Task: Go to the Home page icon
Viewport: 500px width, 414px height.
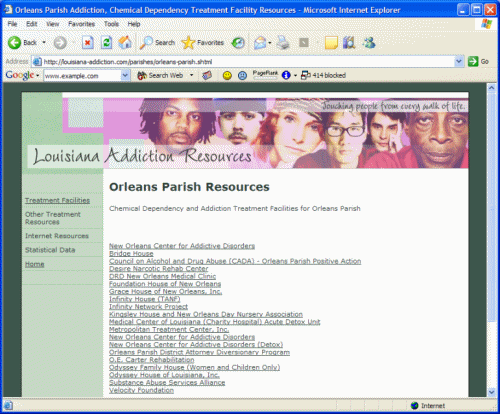Action: (x=125, y=43)
